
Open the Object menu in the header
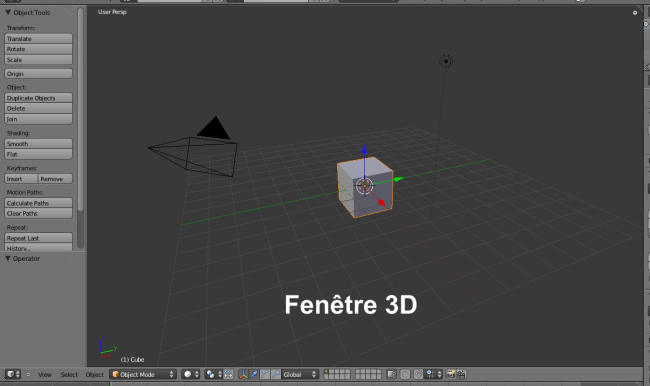pos(95,374)
